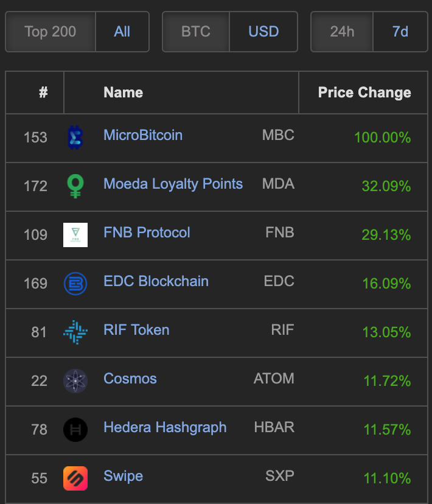Click the Cosmos atom logo icon
Image resolution: width=432 pixels, height=504 pixels.
[x=75, y=381]
